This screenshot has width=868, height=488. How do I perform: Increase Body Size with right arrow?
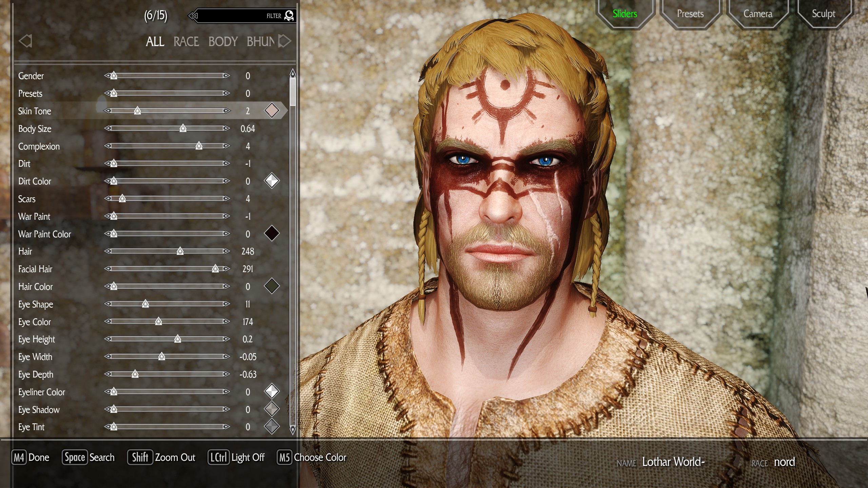[x=226, y=128]
